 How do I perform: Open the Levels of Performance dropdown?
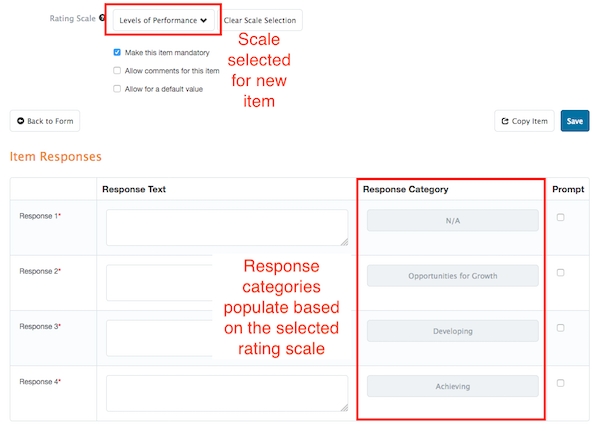[163, 20]
